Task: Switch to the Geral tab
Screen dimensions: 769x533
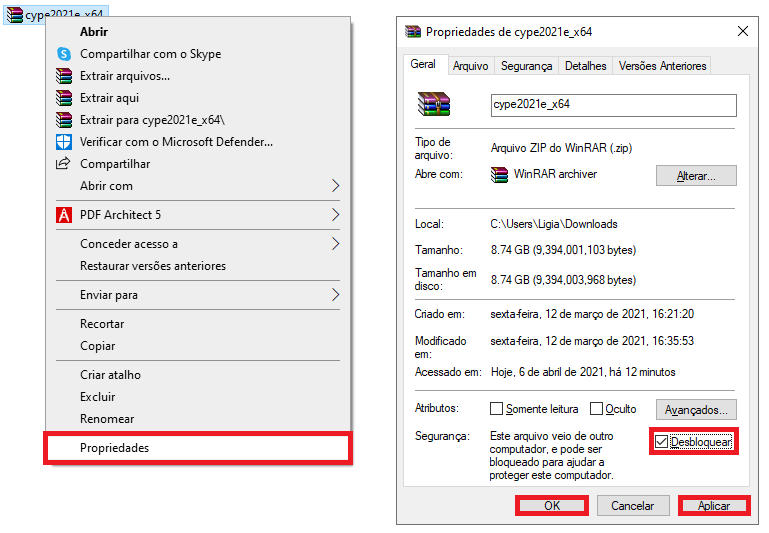Action: [423, 64]
